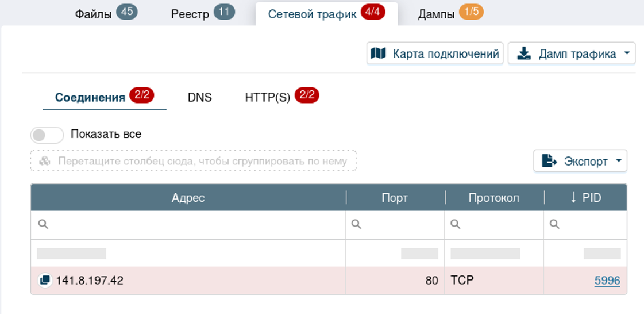Click the sort arrow on PID column
This screenshot has width=644, height=314.
pos(573,198)
